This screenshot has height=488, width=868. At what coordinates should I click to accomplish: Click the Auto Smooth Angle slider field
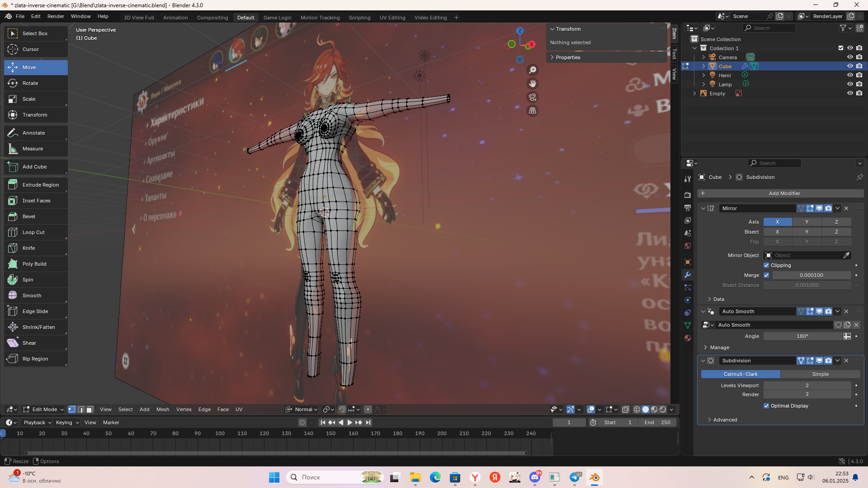(802, 336)
